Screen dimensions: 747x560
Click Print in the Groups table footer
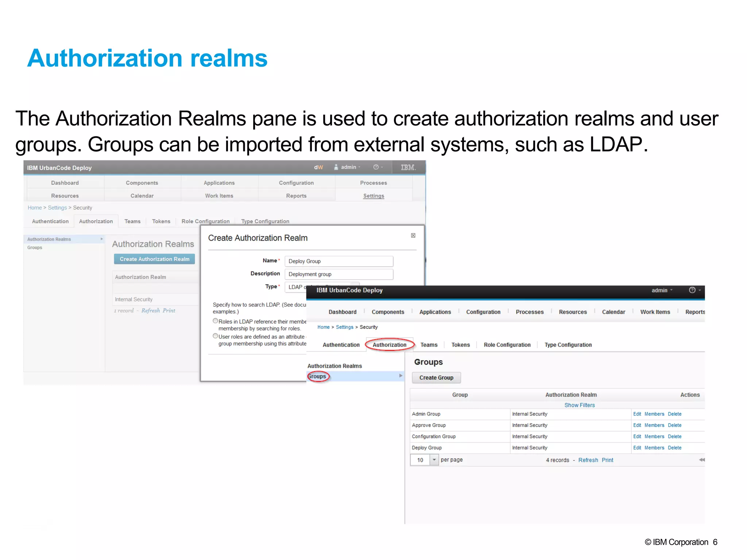coord(607,460)
